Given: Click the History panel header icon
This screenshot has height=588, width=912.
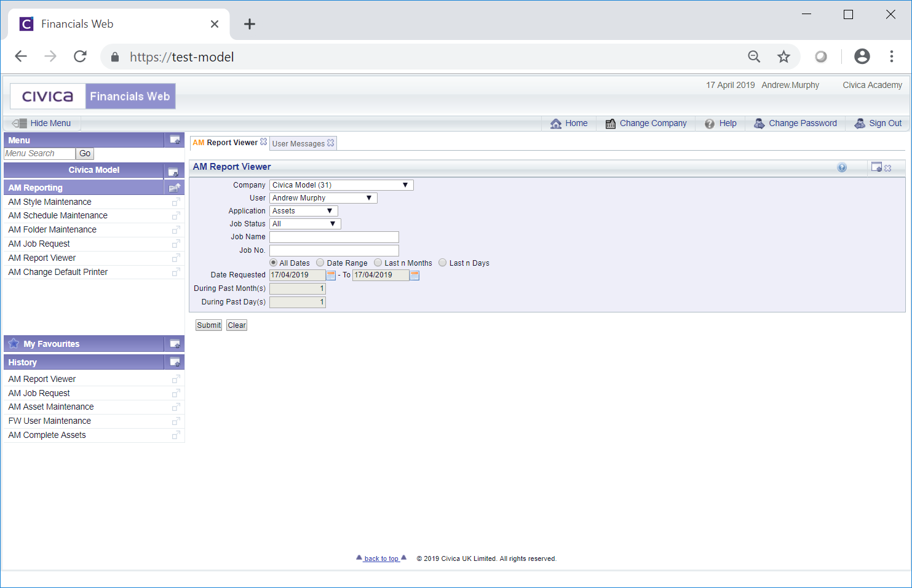Looking at the screenshot, I should point(175,362).
